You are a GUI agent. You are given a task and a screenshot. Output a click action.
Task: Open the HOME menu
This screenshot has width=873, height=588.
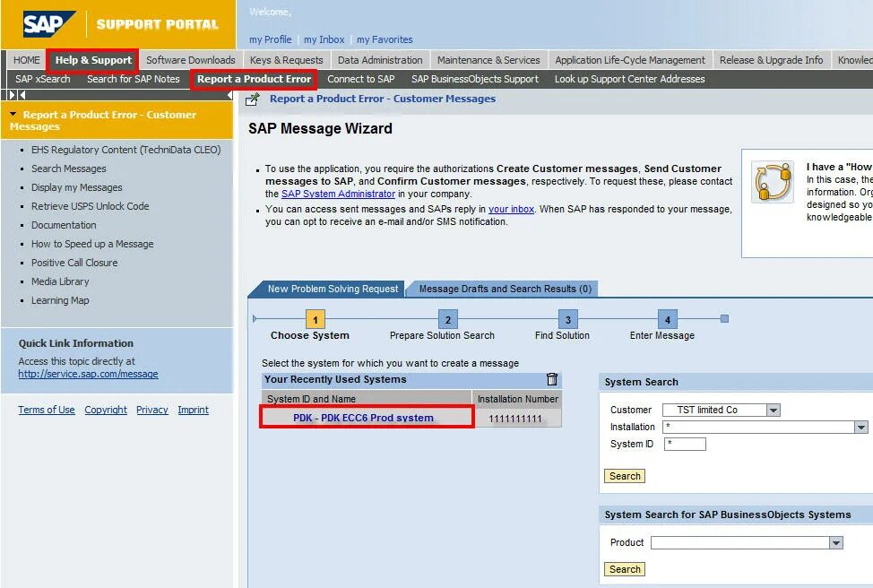click(x=27, y=60)
